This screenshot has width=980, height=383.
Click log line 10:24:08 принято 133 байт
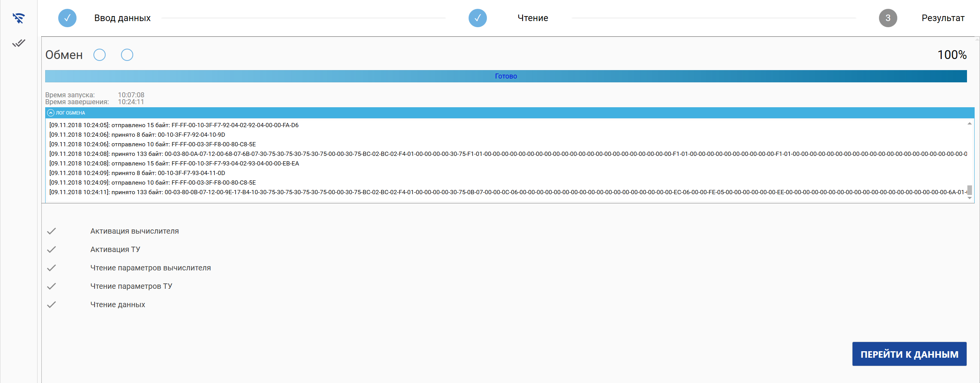click(508, 154)
